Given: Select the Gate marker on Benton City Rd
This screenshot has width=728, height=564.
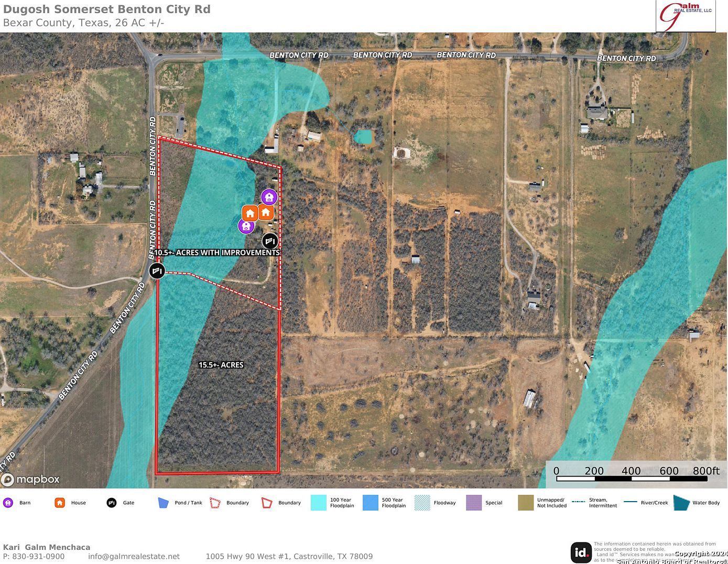Looking at the screenshot, I should click(x=157, y=271).
